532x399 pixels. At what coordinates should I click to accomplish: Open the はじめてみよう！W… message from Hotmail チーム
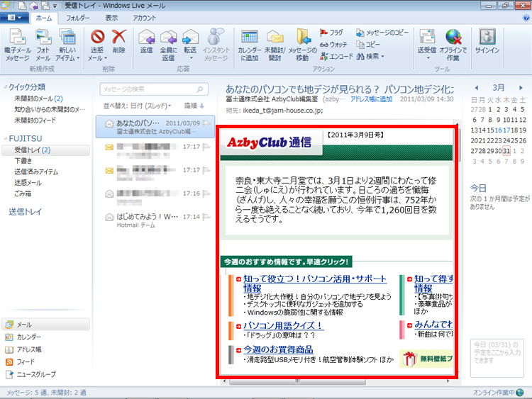tap(155, 220)
